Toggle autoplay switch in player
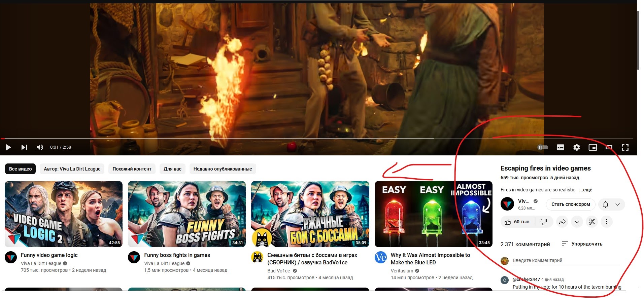 click(x=543, y=147)
